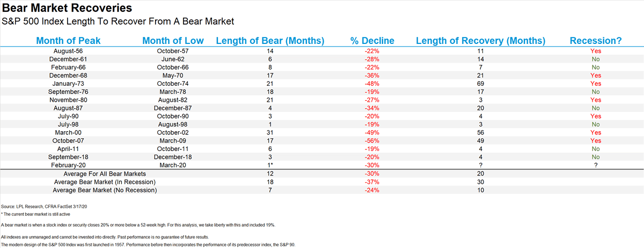Image resolution: width=644 pixels, height=248 pixels.
Task: Click the -56% decline value
Action: pos(374,141)
